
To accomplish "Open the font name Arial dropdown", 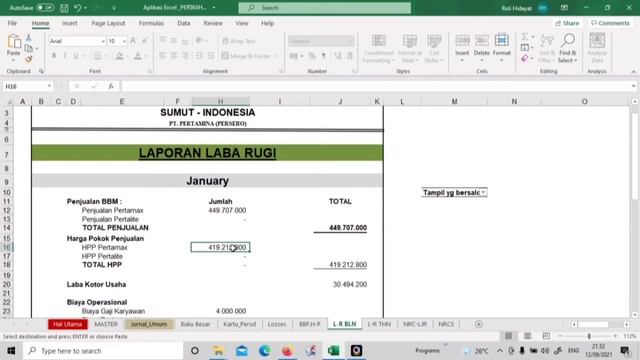I will coord(103,41).
